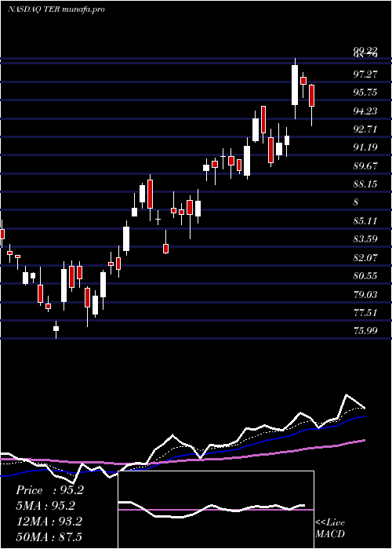Click the 50MA : 87.5 value

[49, 536]
